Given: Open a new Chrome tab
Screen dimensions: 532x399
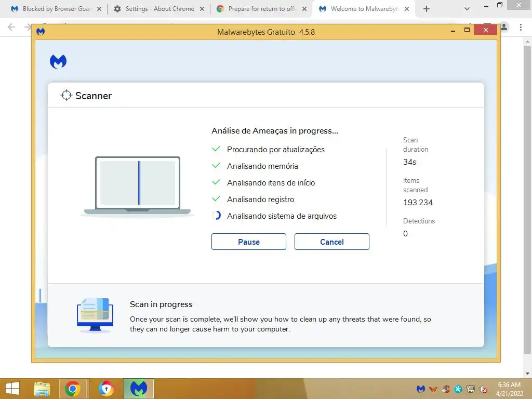Looking at the screenshot, I should (x=427, y=9).
